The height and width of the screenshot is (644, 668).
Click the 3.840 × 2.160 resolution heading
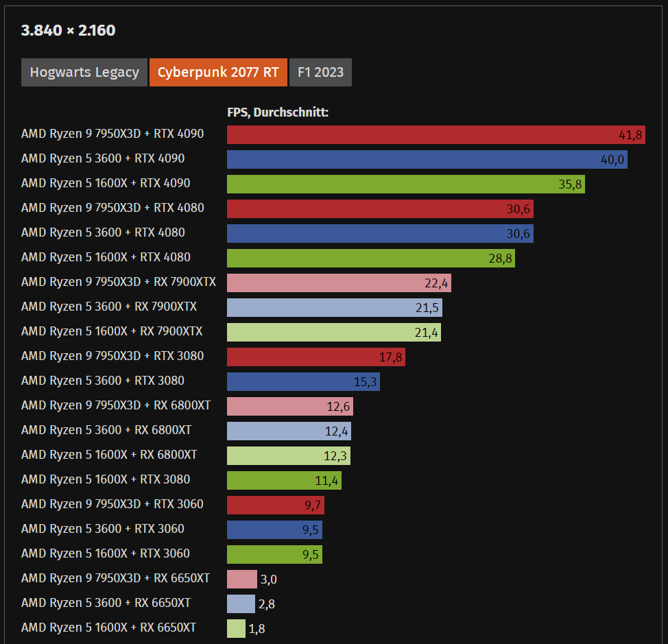(68, 31)
